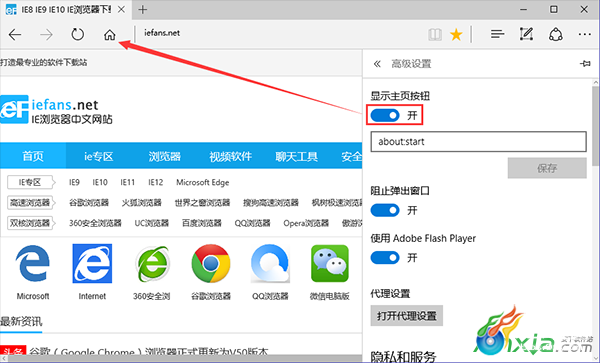Click 打开代理设置 button
The height and width of the screenshot is (363, 600).
click(407, 316)
